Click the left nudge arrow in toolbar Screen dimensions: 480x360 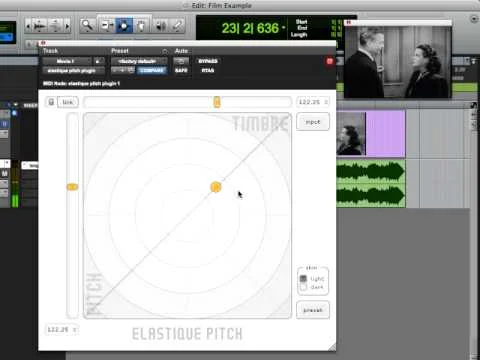coord(28,26)
